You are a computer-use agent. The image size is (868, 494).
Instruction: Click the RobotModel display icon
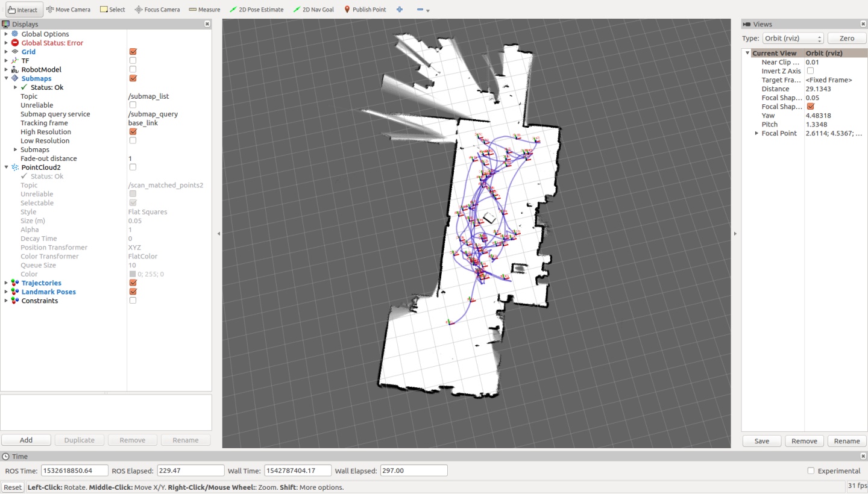[15, 69]
